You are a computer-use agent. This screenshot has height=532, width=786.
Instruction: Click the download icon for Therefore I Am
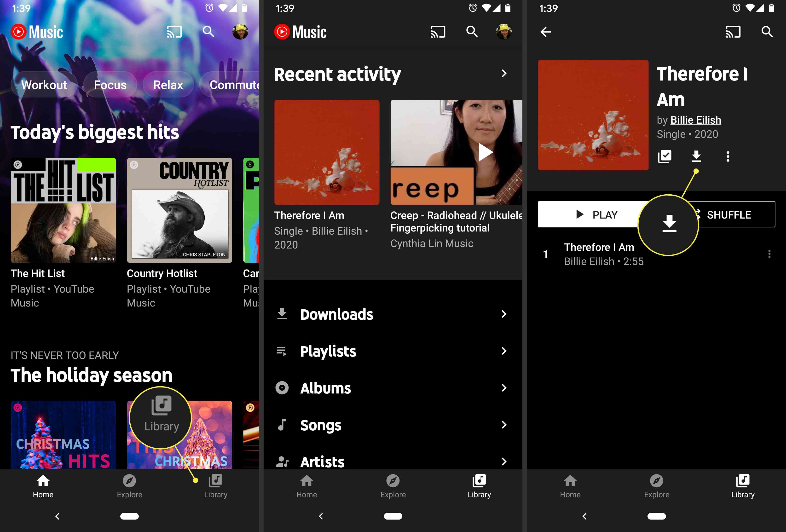[697, 156]
